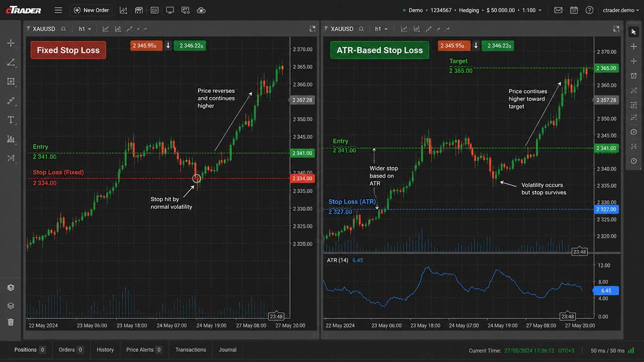Expand the ctrader.demo account dropdown

(x=621, y=10)
